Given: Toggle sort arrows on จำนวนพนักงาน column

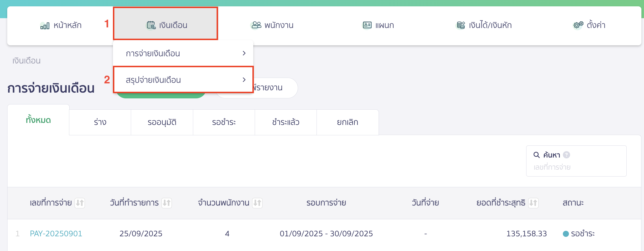Looking at the screenshot, I should [258, 203].
